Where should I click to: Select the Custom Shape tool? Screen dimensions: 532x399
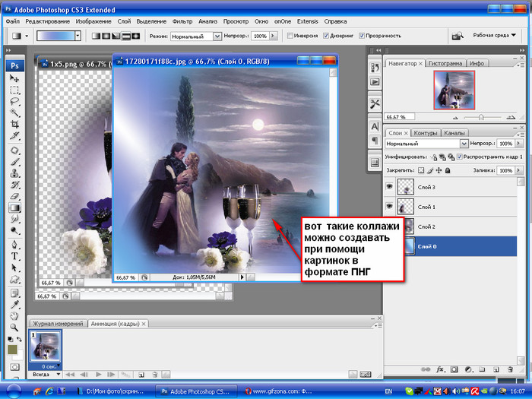[14, 279]
